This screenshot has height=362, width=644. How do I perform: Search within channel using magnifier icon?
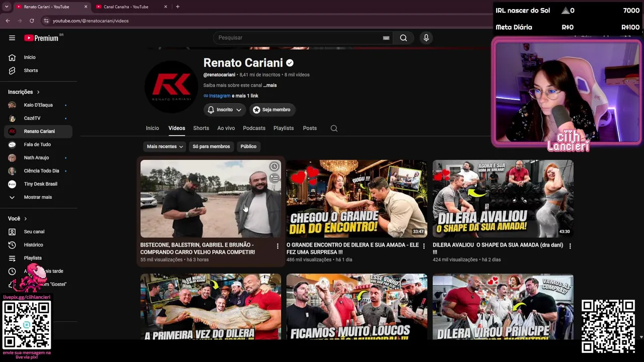point(334,128)
